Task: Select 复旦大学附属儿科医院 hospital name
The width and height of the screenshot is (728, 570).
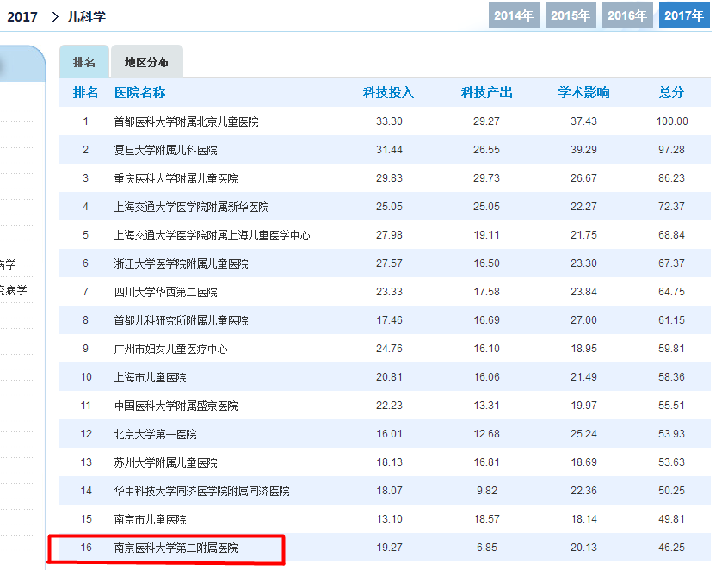Action: tap(166, 150)
